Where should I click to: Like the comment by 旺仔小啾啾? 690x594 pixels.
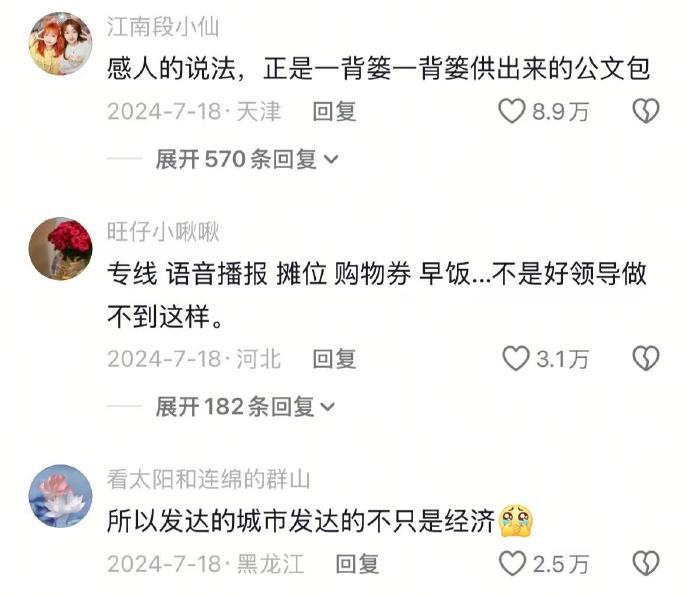pyautogui.click(x=516, y=358)
